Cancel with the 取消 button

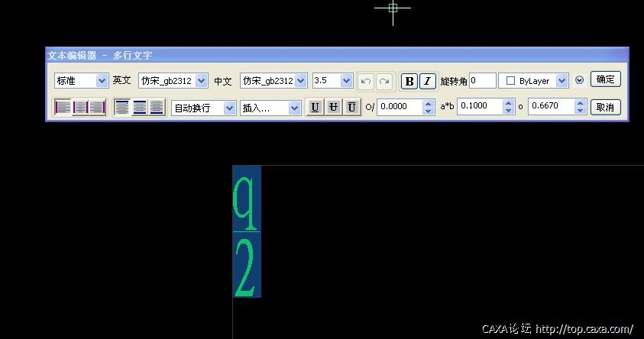[605, 108]
